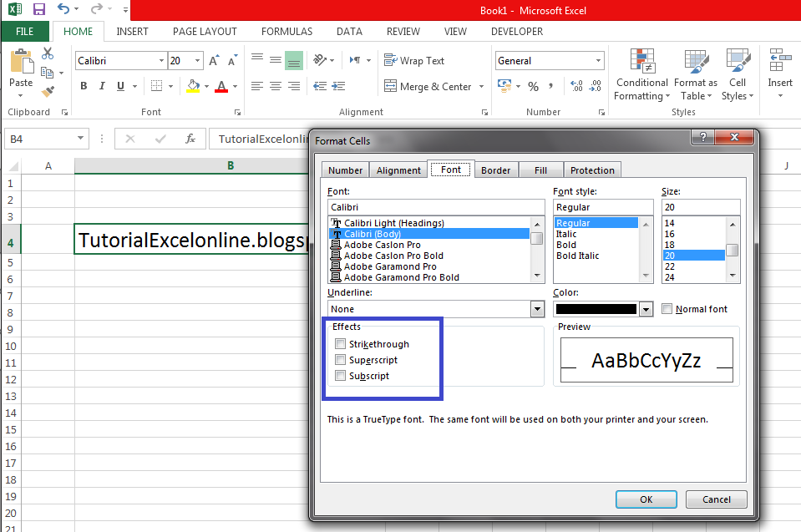Click the Insert Function fx icon
This screenshot has width=801, height=532.
point(190,139)
